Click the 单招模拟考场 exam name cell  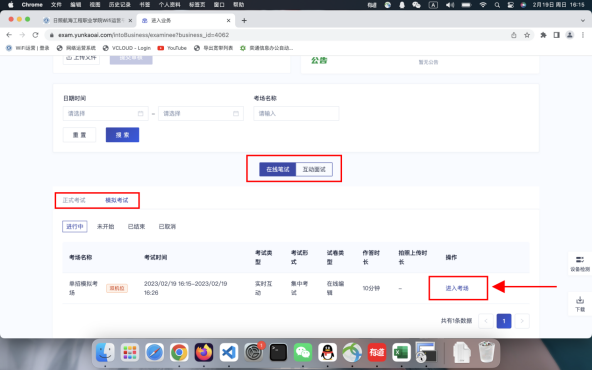[83, 288]
